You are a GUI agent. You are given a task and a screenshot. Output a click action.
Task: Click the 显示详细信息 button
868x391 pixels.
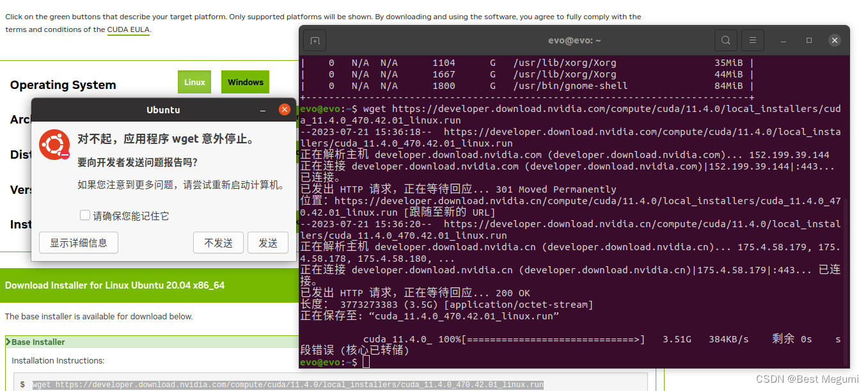click(78, 243)
